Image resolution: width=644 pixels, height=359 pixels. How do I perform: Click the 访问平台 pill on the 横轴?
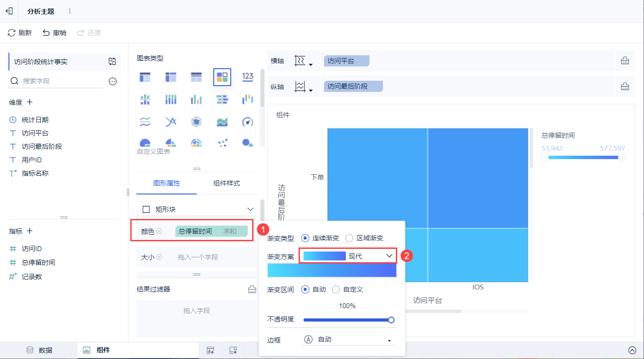pyautogui.click(x=347, y=61)
